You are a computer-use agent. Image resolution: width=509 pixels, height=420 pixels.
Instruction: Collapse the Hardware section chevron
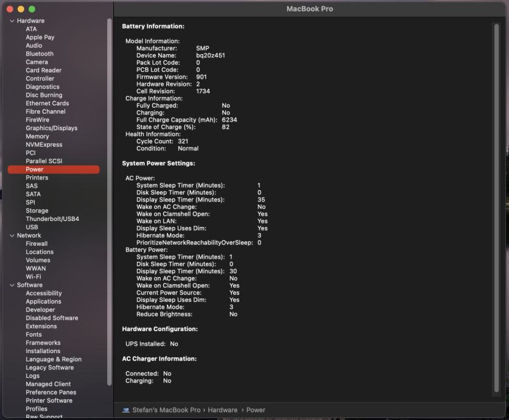pyautogui.click(x=12, y=21)
